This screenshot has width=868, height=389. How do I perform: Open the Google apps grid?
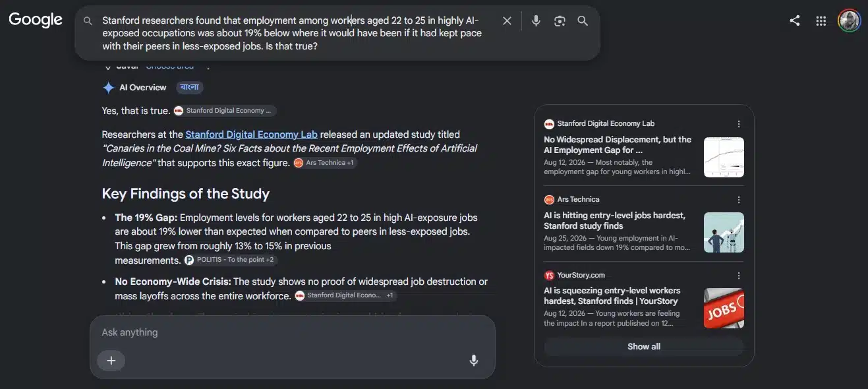pyautogui.click(x=821, y=21)
